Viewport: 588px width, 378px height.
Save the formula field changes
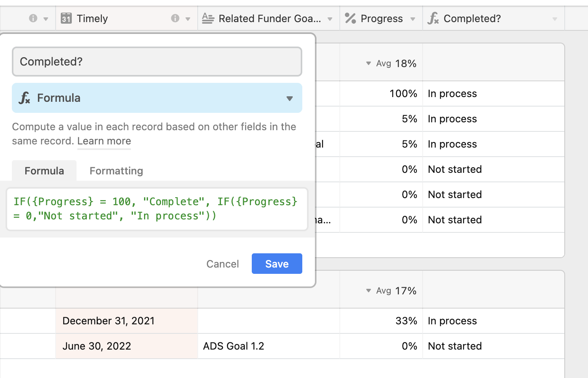coord(277,264)
